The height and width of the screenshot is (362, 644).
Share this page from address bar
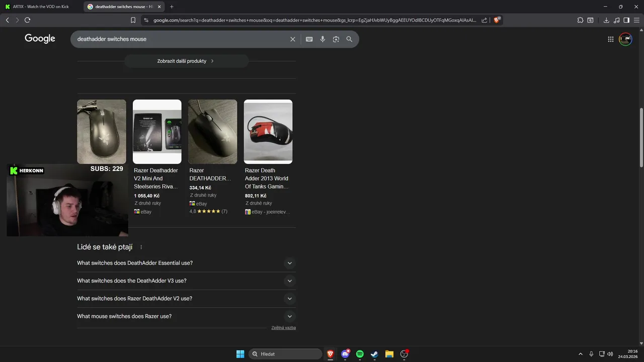point(484,20)
